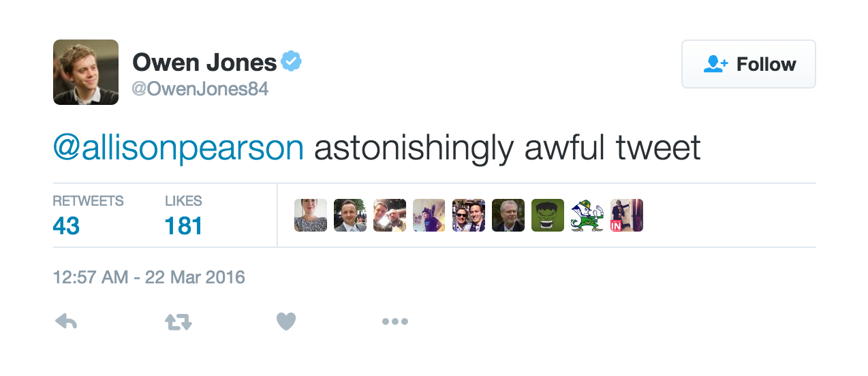This screenshot has height=376, width=868.
Task: Open the @allisonpearson mention
Action: click(x=179, y=148)
